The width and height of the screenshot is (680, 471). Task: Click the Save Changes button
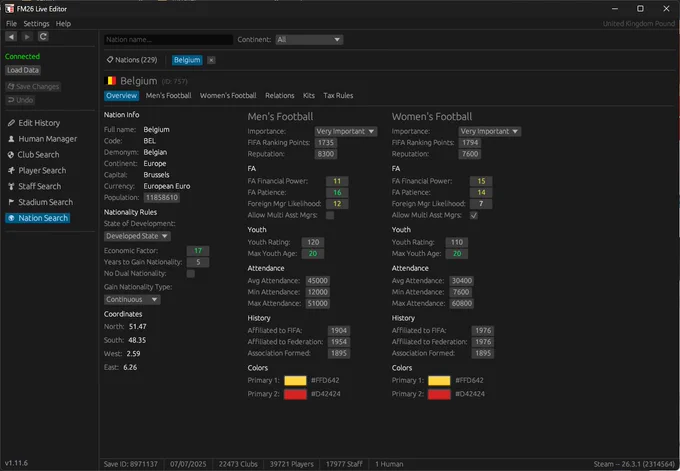33,87
